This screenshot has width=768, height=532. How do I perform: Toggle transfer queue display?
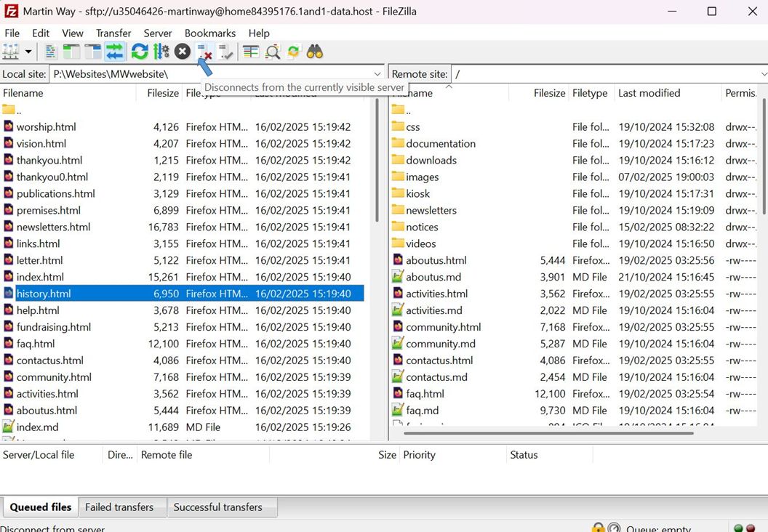[115, 52]
